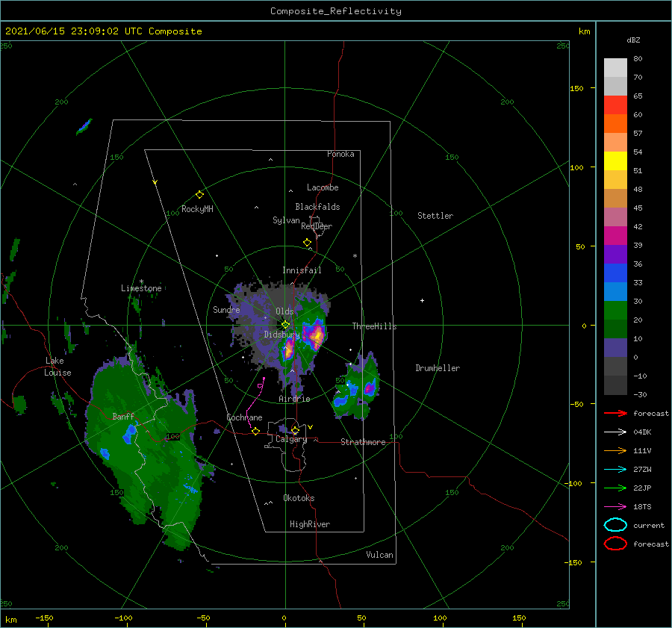
Task: Click the cyan 27ZW arrow icon
Action: (615, 470)
